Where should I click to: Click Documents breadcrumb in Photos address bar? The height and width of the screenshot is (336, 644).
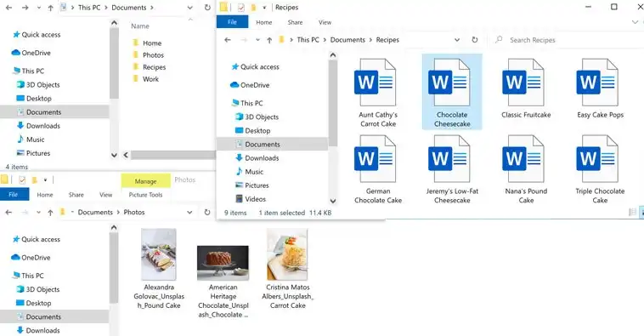pos(95,212)
